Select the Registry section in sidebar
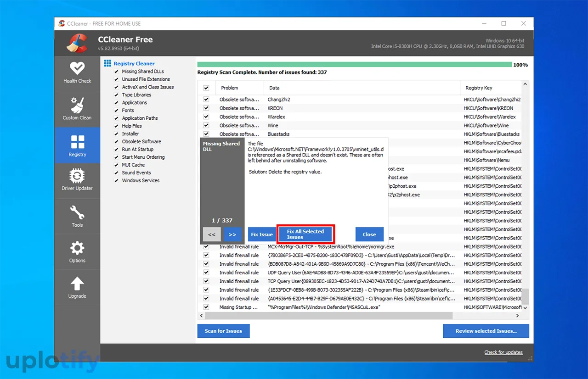Image resolution: width=588 pixels, height=379 pixels. click(77, 145)
